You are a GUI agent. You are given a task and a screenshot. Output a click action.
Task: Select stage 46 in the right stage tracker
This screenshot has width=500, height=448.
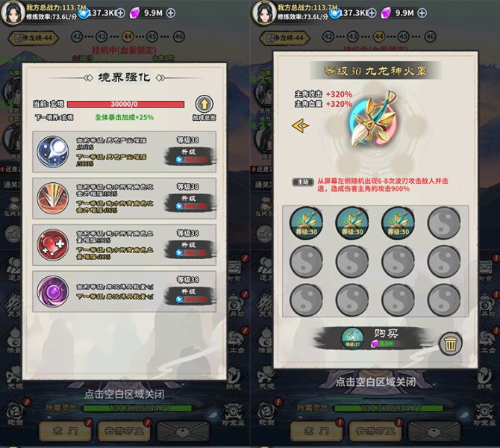pyautogui.click(x=430, y=37)
